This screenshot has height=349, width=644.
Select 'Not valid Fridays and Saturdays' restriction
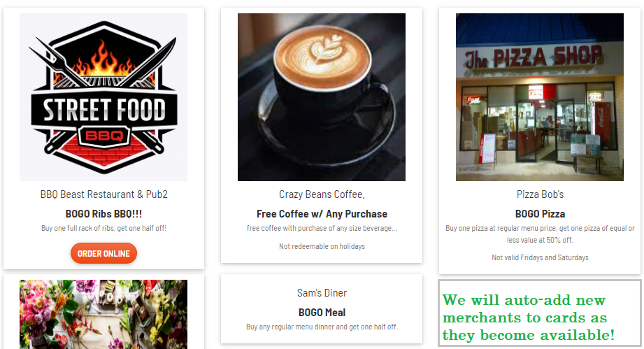pyautogui.click(x=540, y=257)
